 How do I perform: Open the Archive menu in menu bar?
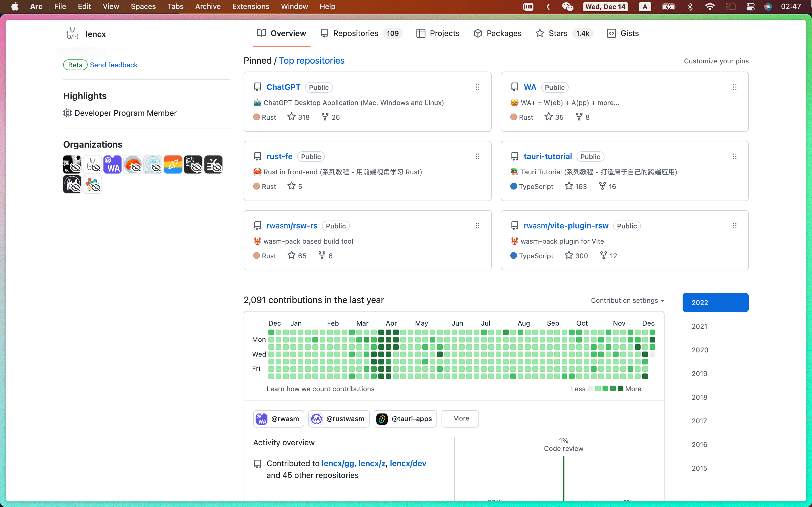pyautogui.click(x=208, y=6)
